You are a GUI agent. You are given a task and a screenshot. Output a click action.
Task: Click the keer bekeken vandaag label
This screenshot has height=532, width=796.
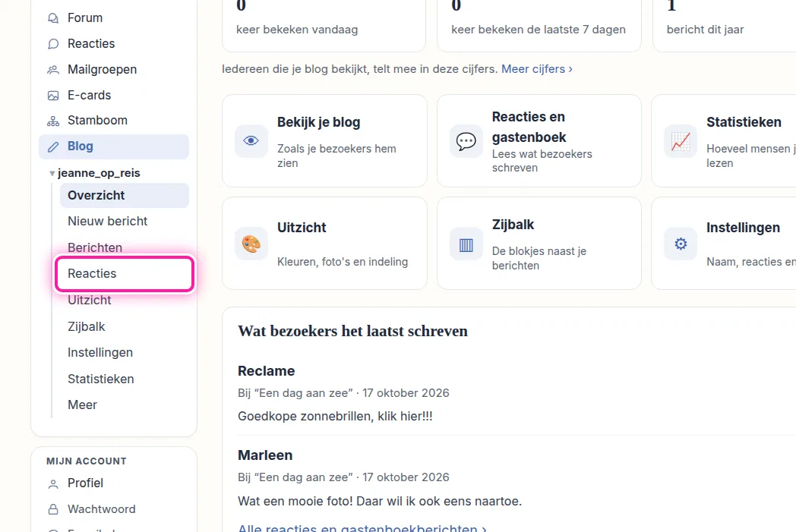pyautogui.click(x=297, y=30)
